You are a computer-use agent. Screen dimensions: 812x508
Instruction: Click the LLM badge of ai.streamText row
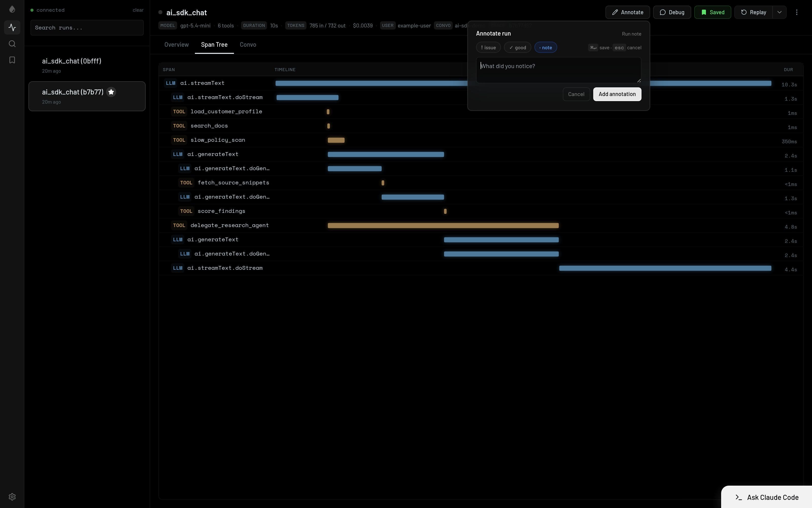click(171, 83)
